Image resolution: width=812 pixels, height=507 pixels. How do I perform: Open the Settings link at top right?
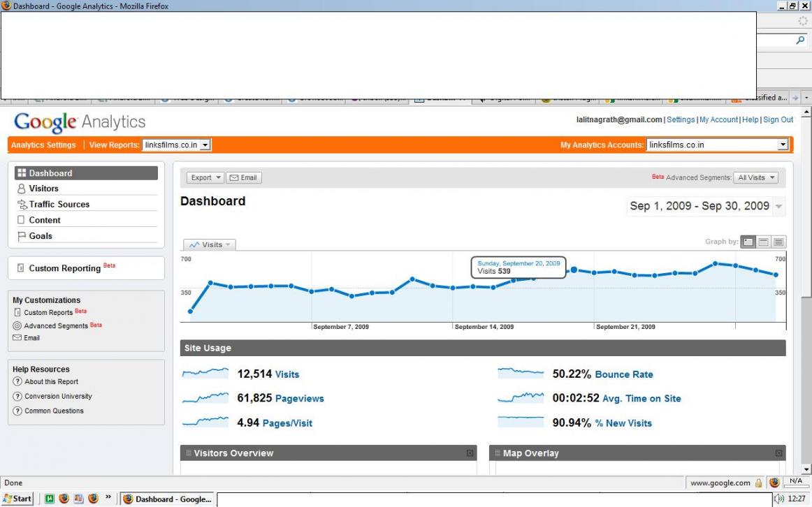[x=681, y=119]
